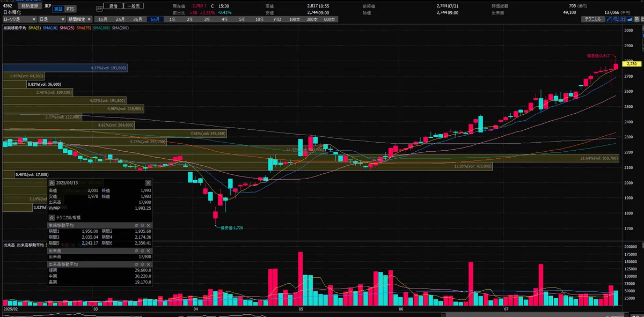Click the SMA(200) legend label

121,28
